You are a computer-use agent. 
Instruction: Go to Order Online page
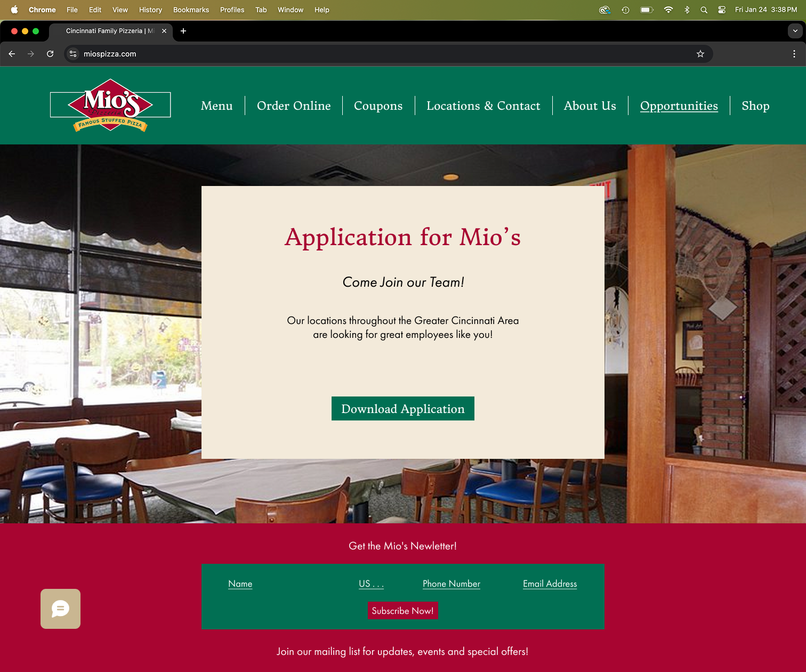coord(294,106)
